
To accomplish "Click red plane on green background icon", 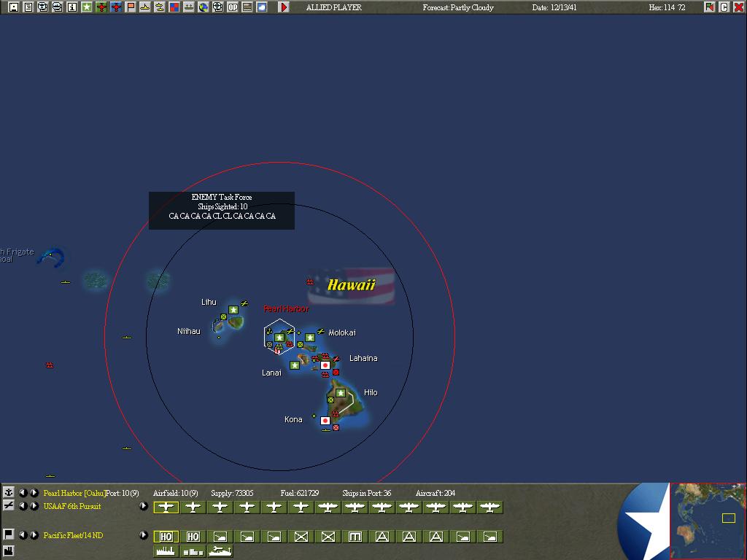I will pyautogui.click(x=101, y=7).
